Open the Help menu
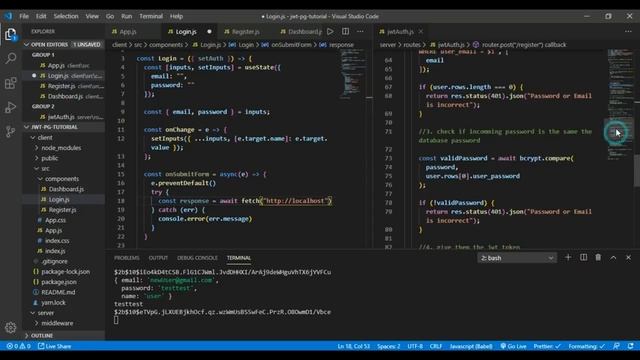 pos(176,16)
